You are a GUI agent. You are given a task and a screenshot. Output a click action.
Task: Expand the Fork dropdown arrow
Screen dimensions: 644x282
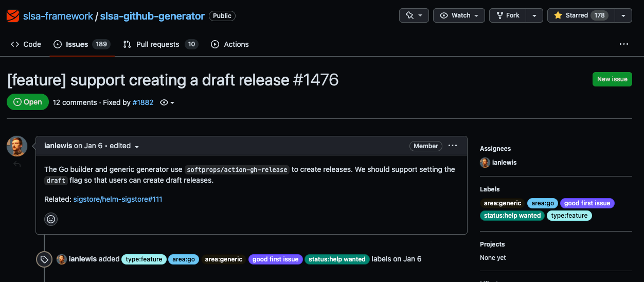pos(535,15)
